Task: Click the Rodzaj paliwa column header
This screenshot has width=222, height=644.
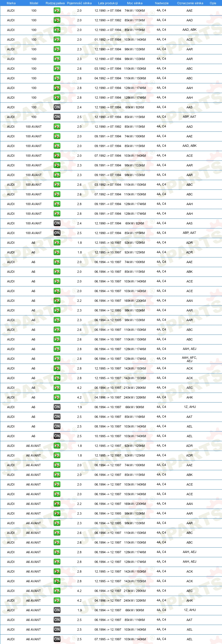Action: (55, 3)
